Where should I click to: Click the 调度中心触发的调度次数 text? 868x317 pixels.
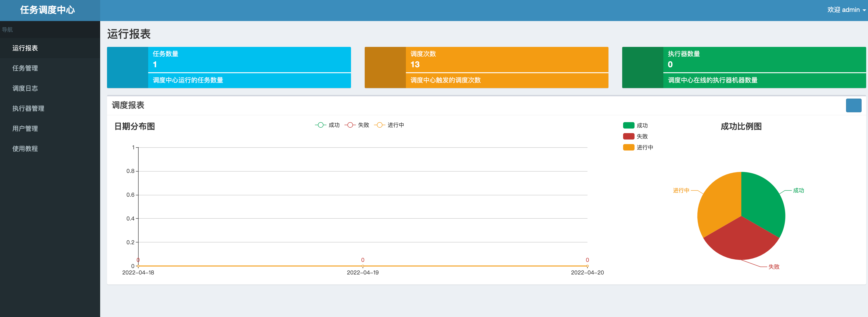pos(445,80)
